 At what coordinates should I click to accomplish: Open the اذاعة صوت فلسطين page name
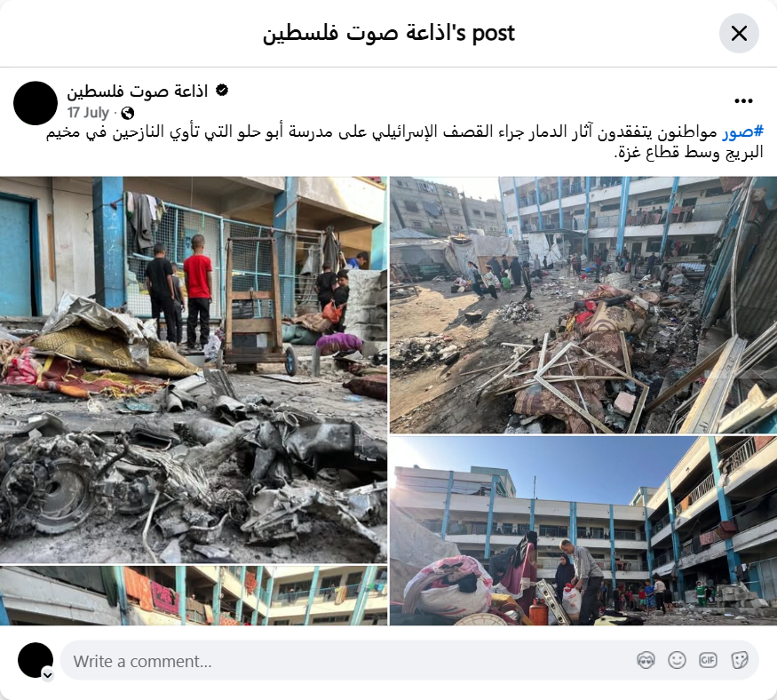138,91
